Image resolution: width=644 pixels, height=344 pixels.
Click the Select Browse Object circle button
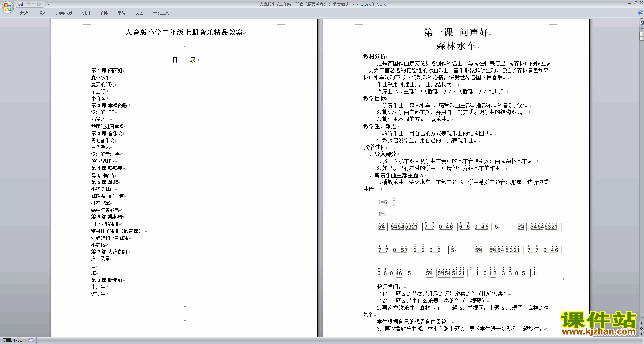tap(641, 329)
